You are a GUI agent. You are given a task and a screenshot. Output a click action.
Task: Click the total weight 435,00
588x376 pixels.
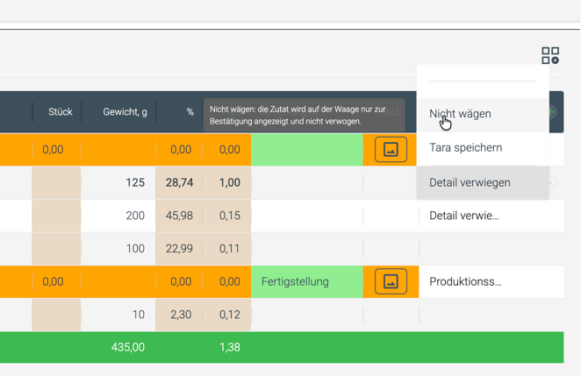pyautogui.click(x=128, y=347)
